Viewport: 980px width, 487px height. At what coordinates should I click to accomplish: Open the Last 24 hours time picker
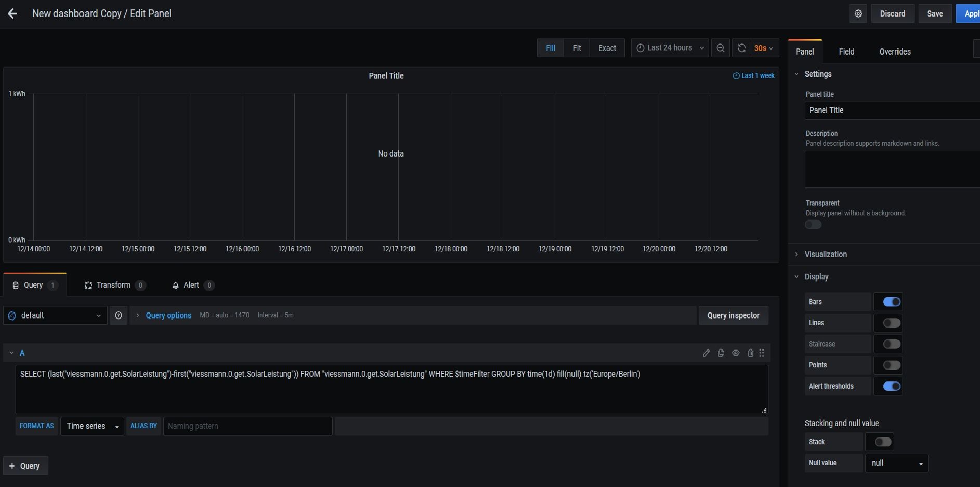point(670,48)
